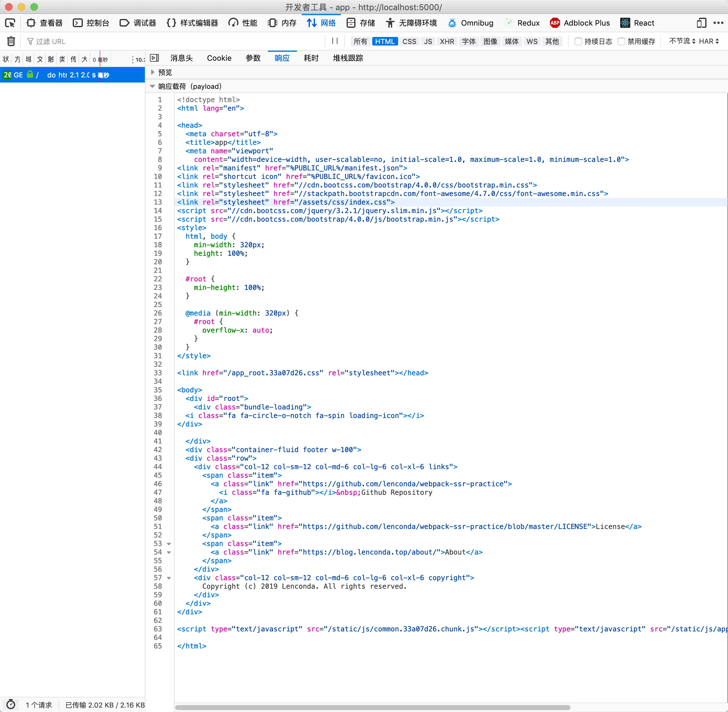Enable the 禁用缓存 checkbox
728x712 pixels.
(x=621, y=41)
